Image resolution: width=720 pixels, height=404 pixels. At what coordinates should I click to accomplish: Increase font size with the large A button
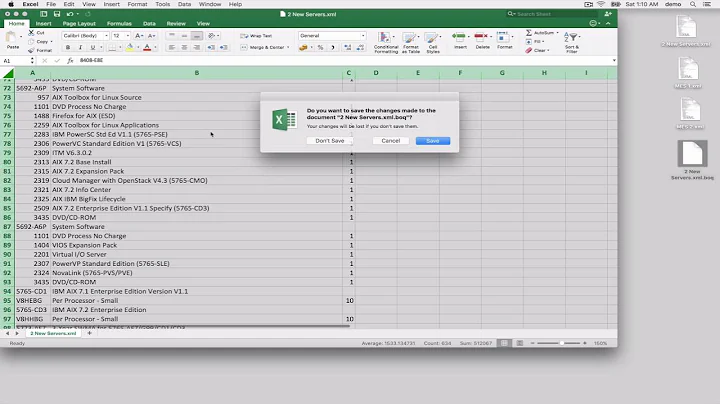coord(139,35)
